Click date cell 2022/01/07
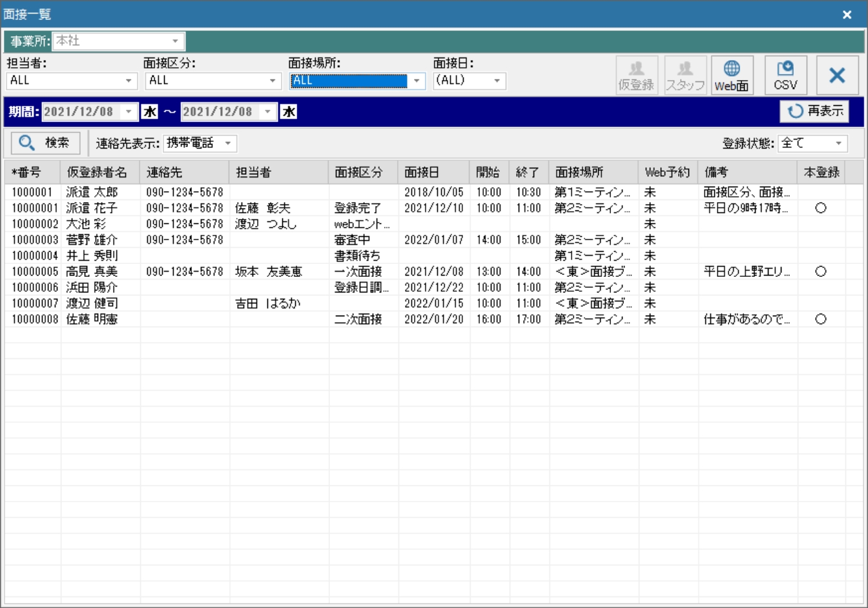This screenshot has width=868, height=608. point(434,240)
